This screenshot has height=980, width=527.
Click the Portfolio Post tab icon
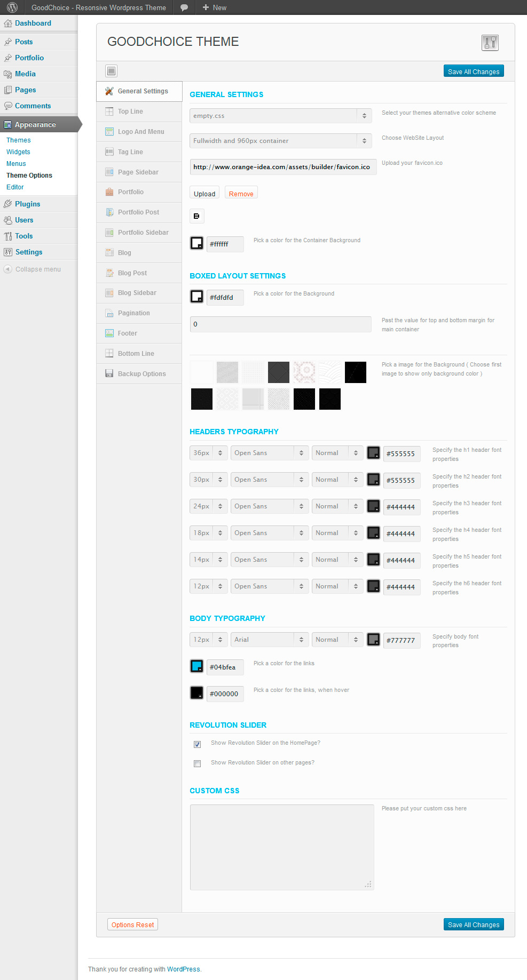[x=109, y=212]
